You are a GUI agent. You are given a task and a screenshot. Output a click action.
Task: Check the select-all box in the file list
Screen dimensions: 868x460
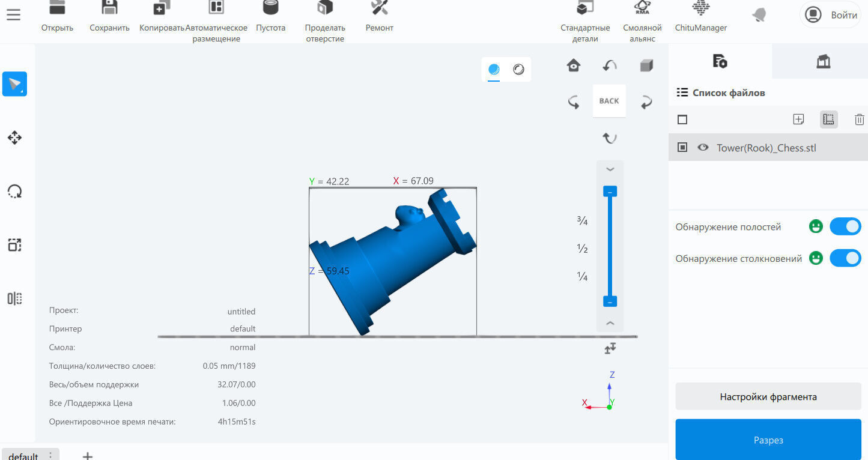point(682,120)
